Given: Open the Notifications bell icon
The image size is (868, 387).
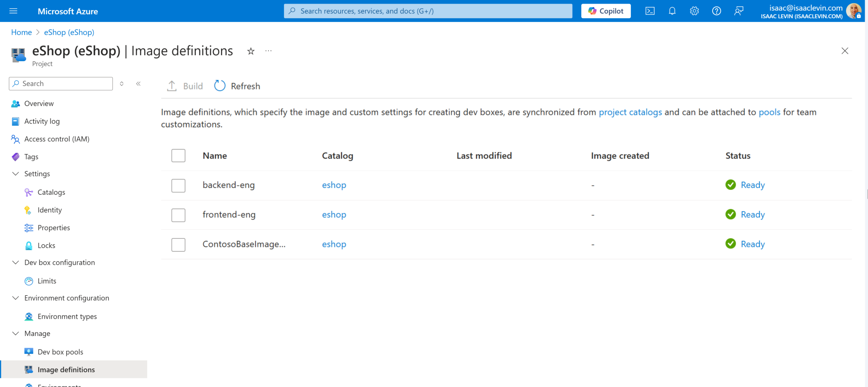Looking at the screenshot, I should [x=672, y=11].
